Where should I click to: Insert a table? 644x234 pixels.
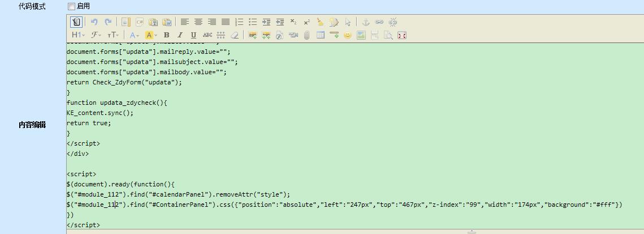[x=321, y=35]
